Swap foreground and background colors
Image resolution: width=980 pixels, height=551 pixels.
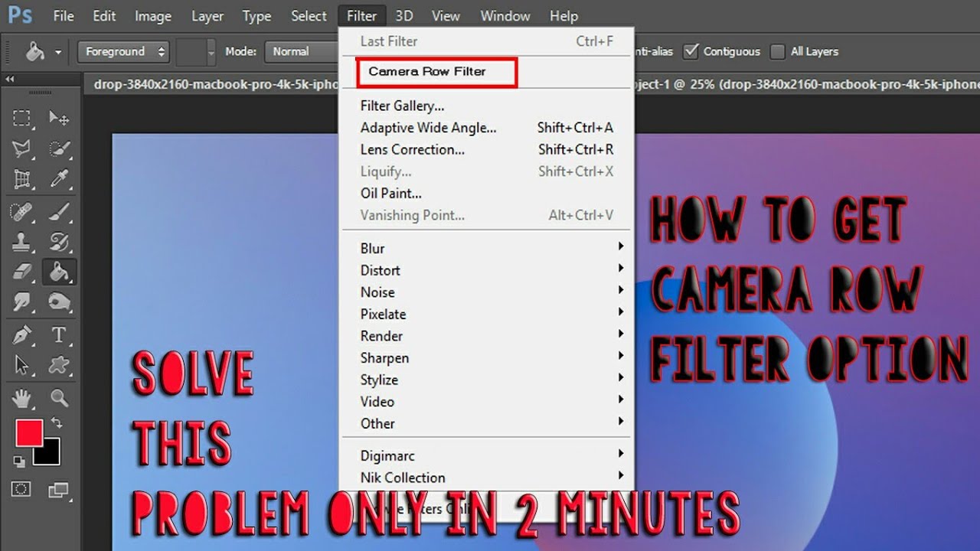point(56,422)
